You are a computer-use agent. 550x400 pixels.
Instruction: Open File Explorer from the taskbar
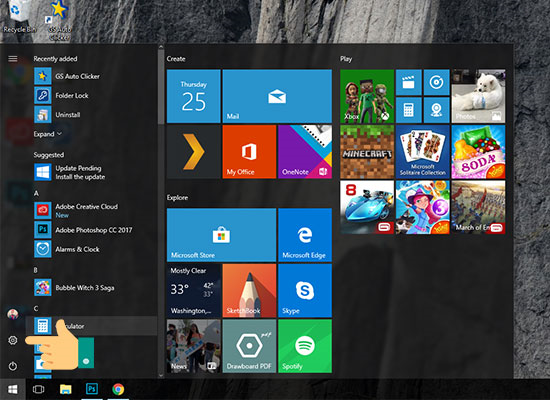point(65,389)
